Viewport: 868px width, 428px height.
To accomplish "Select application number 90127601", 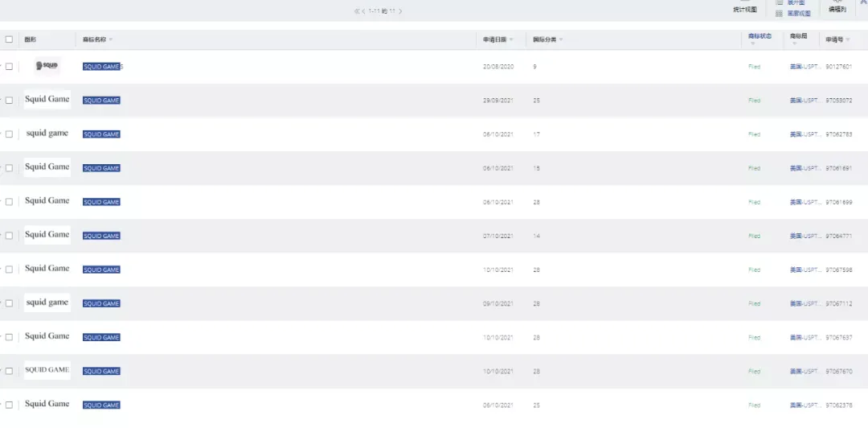I will point(838,67).
